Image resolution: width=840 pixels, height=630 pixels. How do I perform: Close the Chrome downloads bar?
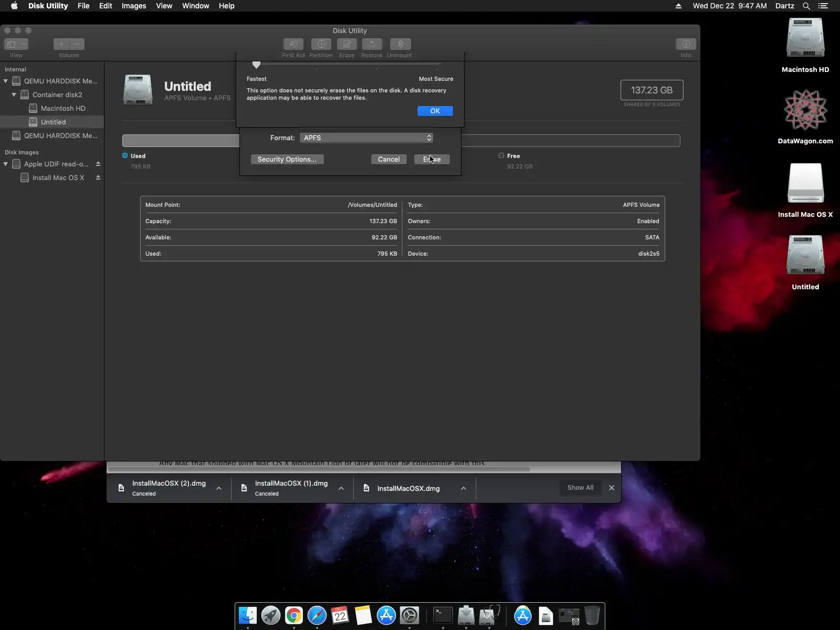pyautogui.click(x=612, y=488)
